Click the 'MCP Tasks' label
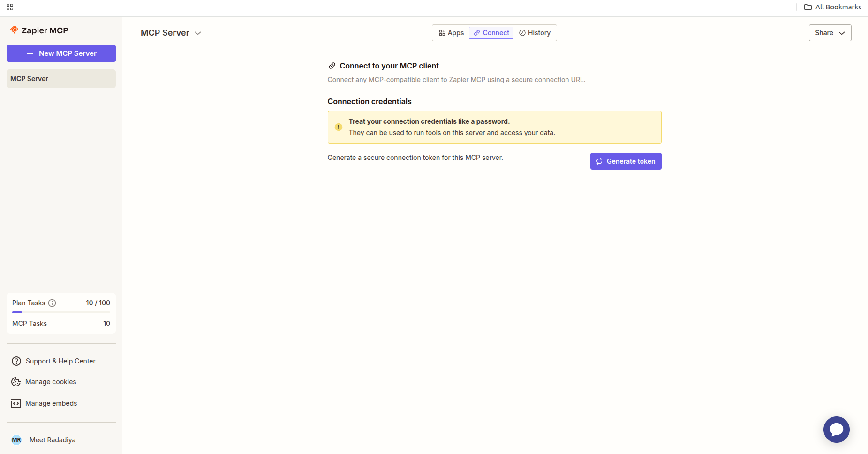 30,324
